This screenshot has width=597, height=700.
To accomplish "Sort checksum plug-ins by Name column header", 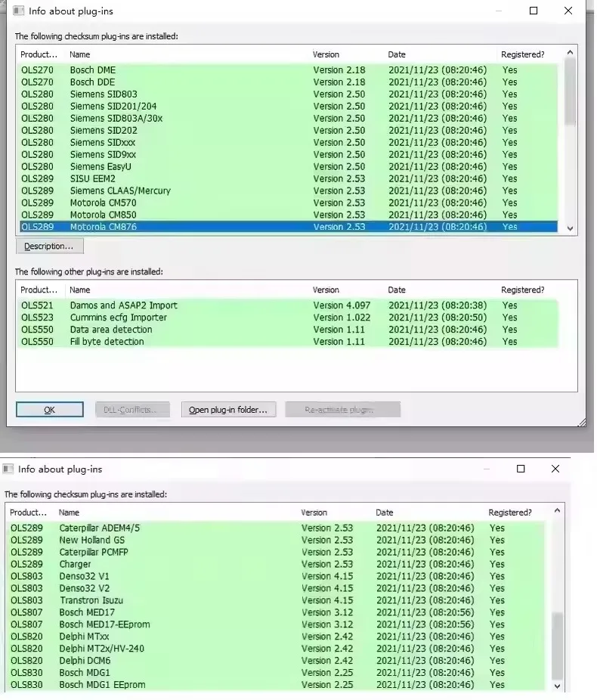I will (x=80, y=54).
